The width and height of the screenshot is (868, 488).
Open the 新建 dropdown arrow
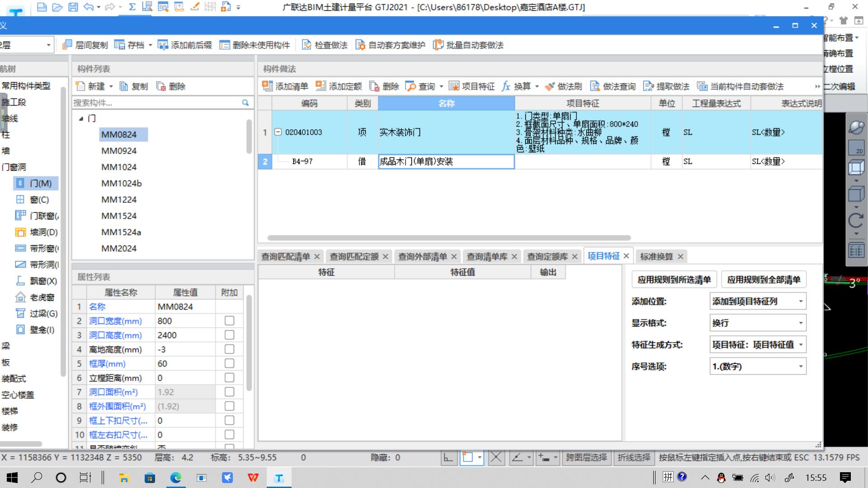(x=111, y=87)
